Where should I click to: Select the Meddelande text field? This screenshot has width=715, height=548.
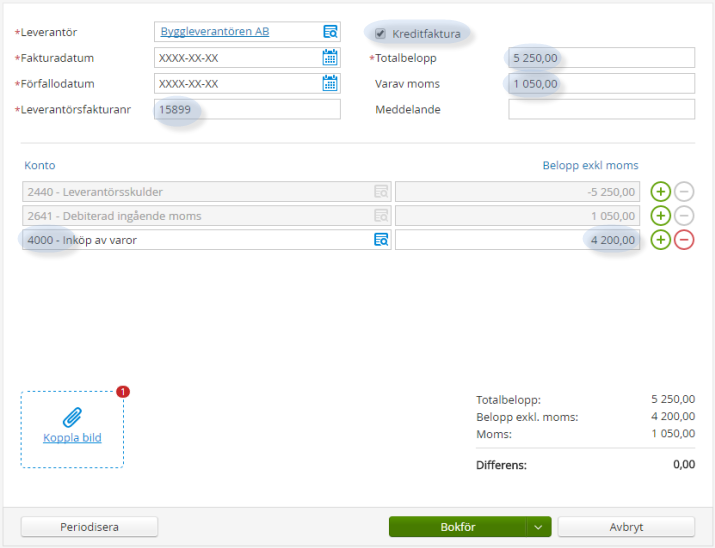click(x=600, y=110)
